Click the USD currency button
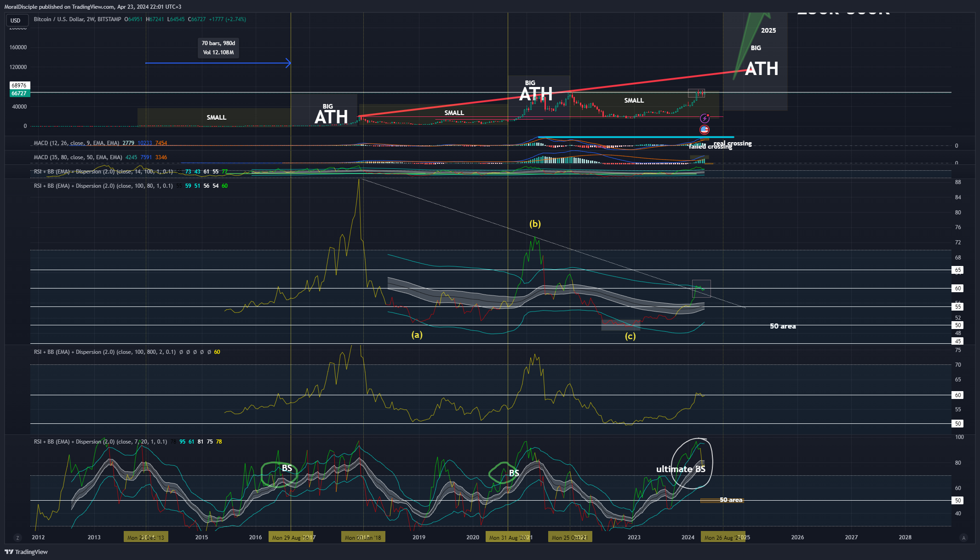 coord(17,20)
